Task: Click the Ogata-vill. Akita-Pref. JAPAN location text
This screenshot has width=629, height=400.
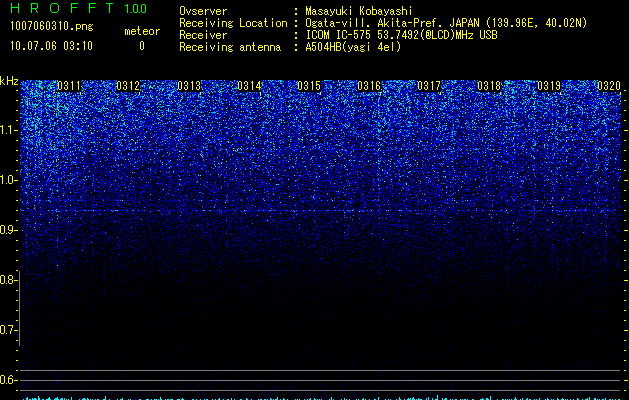Action: tap(446, 23)
